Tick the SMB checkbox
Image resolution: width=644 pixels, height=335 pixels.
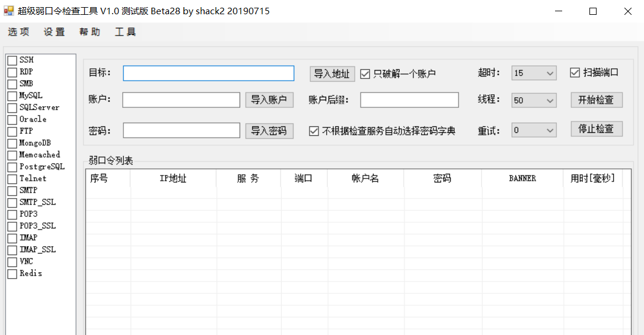[x=12, y=85]
